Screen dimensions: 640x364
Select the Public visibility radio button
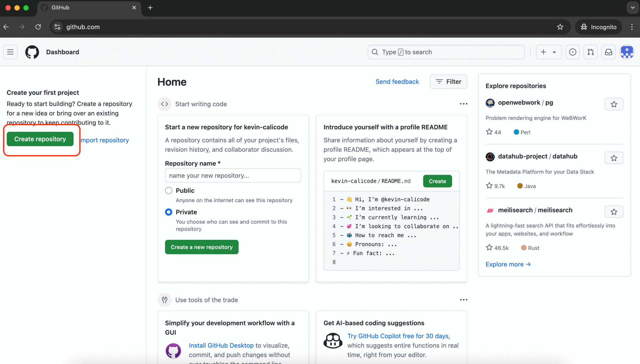click(x=169, y=190)
